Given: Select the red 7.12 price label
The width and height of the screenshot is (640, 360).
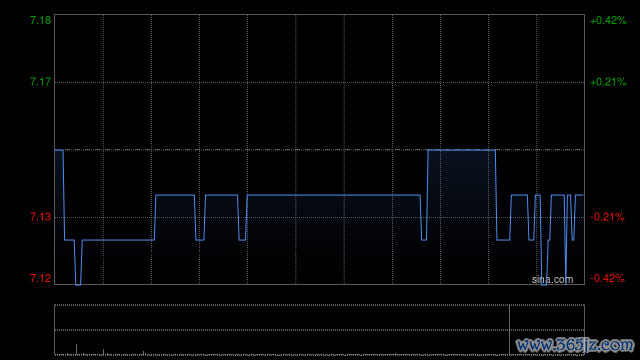Looking at the screenshot, I should [40, 278].
